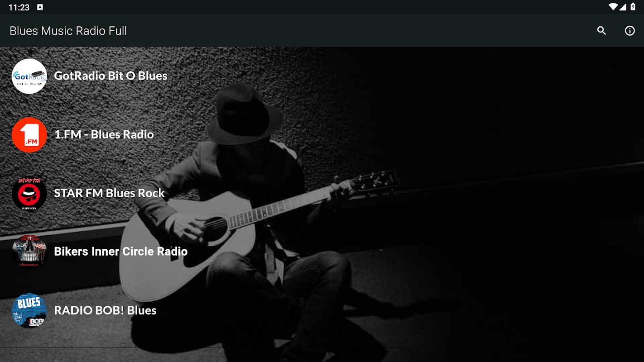Select the RADIO BOB! Blues logo
This screenshot has height=362, width=644.
click(29, 310)
